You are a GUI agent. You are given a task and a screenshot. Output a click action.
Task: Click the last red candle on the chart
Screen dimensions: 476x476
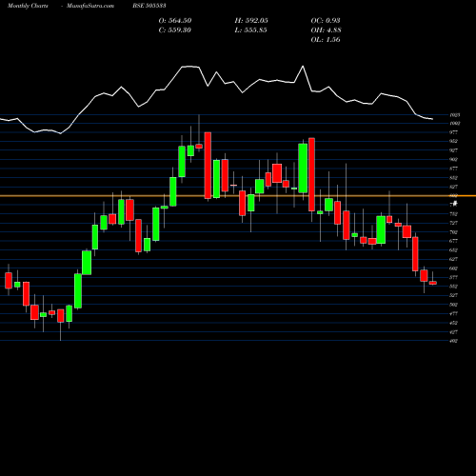[433, 283]
